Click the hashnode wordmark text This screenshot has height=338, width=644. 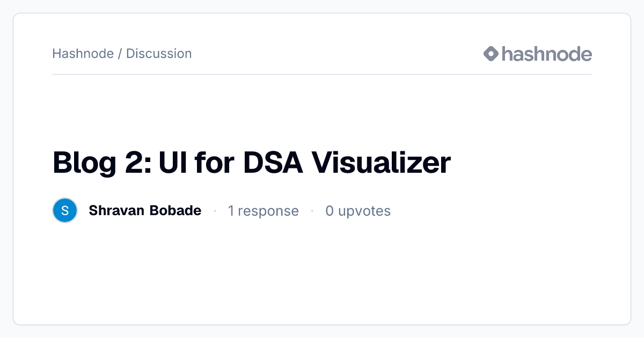pyautogui.click(x=547, y=54)
